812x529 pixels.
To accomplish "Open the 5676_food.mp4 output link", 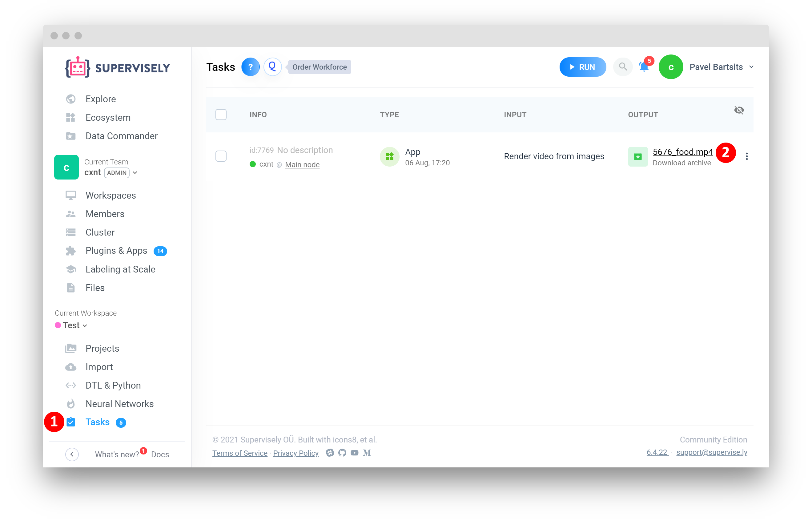I will pos(682,152).
